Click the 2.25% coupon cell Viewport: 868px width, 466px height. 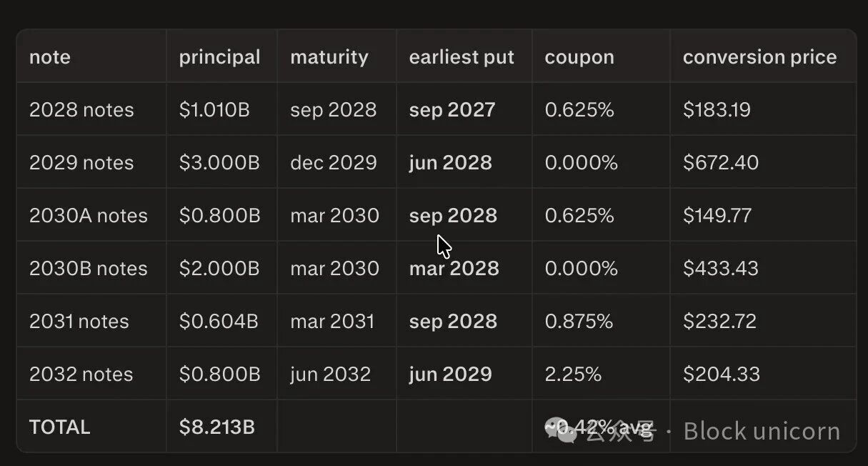(x=573, y=375)
